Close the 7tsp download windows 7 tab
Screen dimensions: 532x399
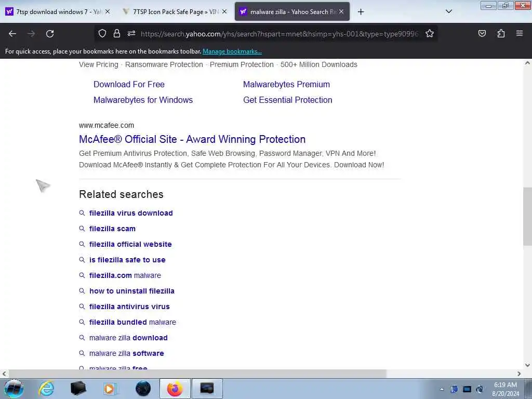pos(107,11)
